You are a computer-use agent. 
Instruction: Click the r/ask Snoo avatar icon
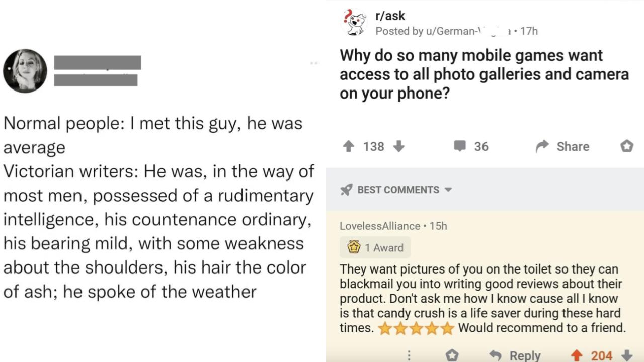(x=354, y=22)
